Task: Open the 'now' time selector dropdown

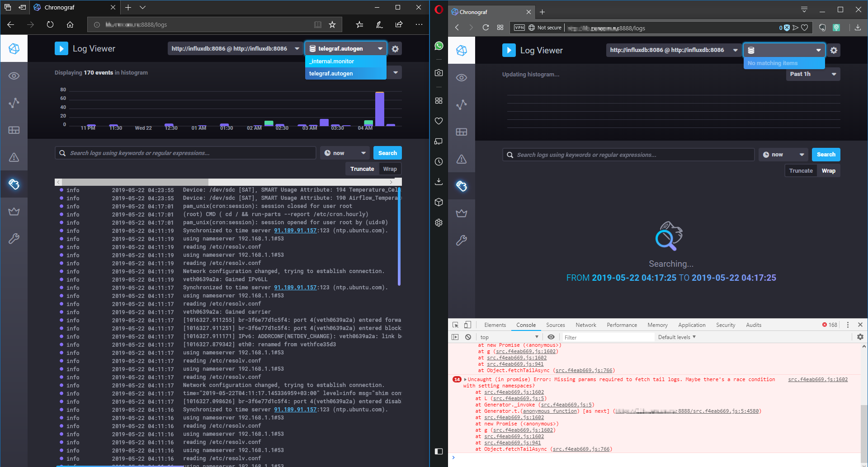Action: pos(344,153)
